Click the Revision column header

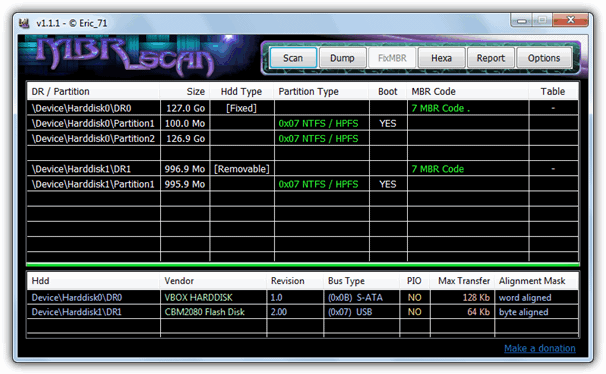(295, 281)
